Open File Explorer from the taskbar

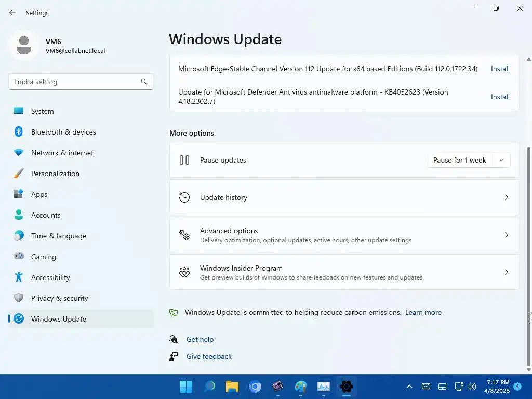pos(232,387)
